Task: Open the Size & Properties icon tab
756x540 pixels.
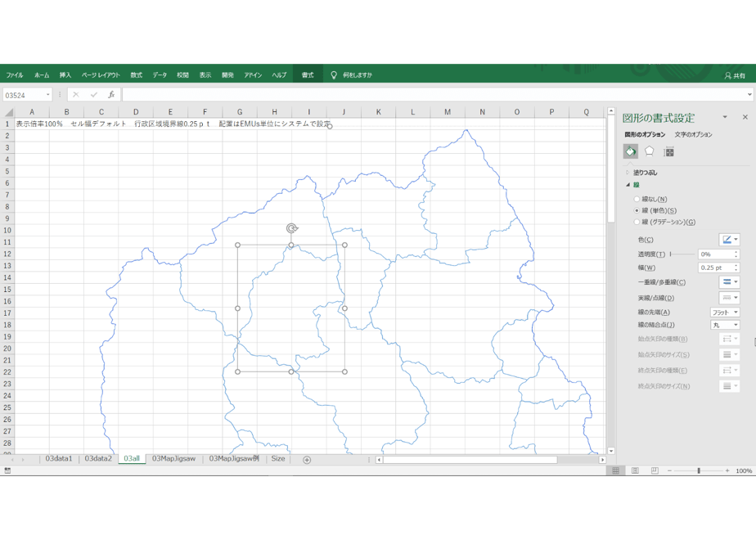Action: [x=668, y=152]
